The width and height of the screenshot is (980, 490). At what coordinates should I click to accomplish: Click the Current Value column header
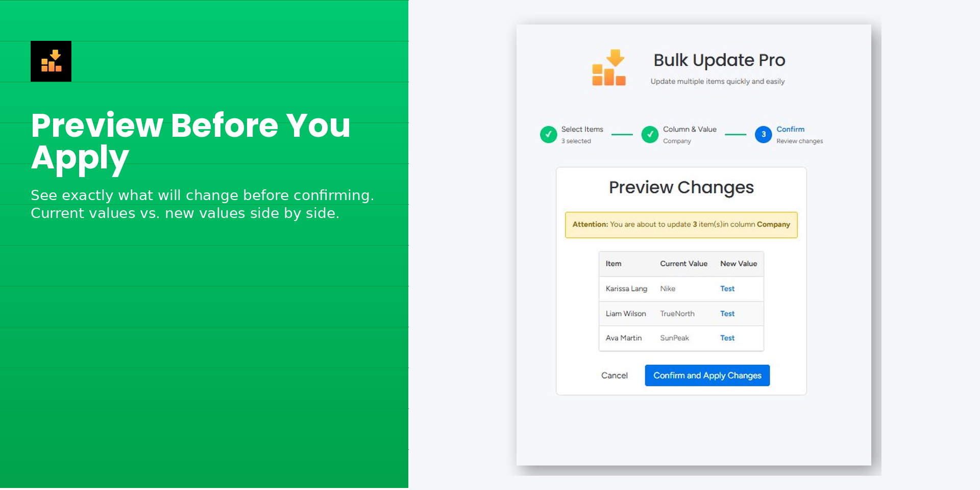tap(683, 264)
